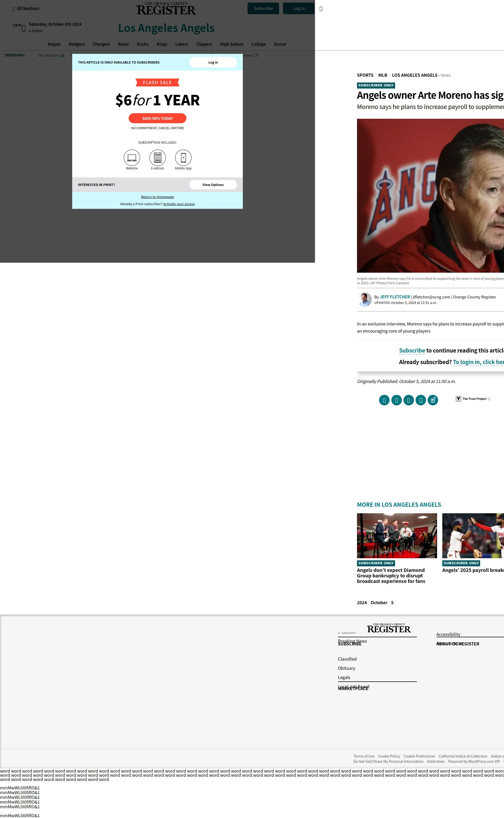The height and width of the screenshot is (818, 504).
Task: Open Diamond Group bankruptcy article thumbnail
Action: 397,536
